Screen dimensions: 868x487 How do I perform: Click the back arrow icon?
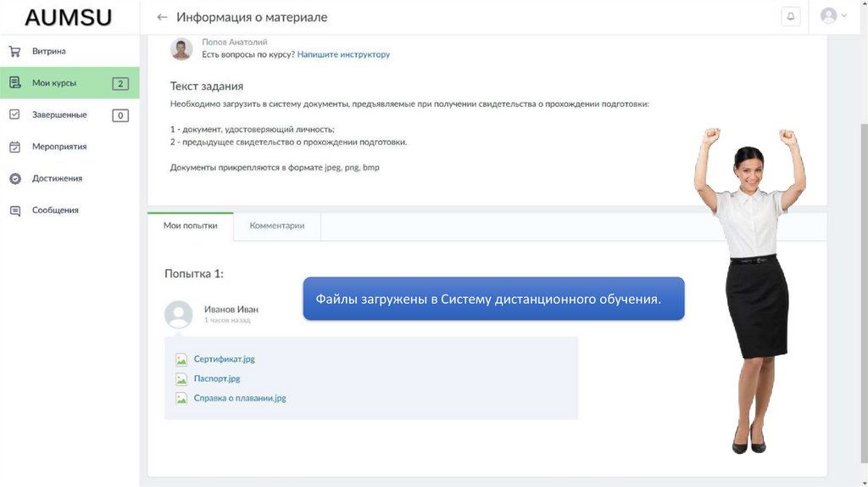click(x=162, y=17)
